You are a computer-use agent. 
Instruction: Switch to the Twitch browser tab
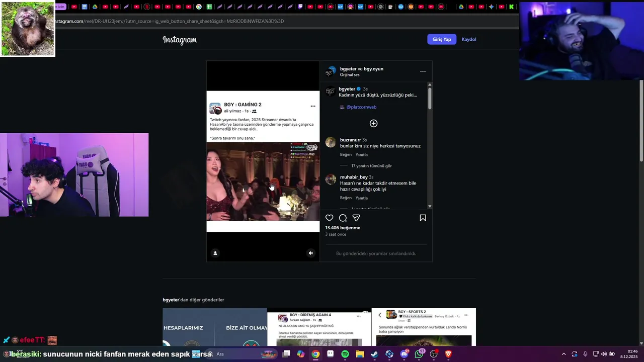300,7
